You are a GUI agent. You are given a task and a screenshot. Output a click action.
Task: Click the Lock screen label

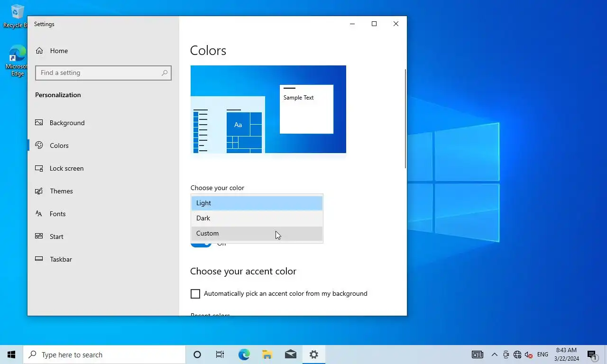[x=67, y=168]
